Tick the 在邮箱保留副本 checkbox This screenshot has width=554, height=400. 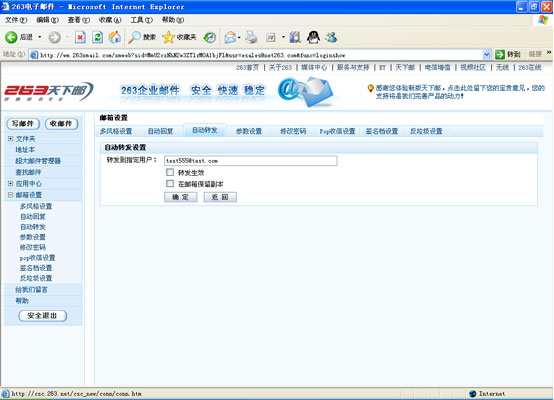170,183
